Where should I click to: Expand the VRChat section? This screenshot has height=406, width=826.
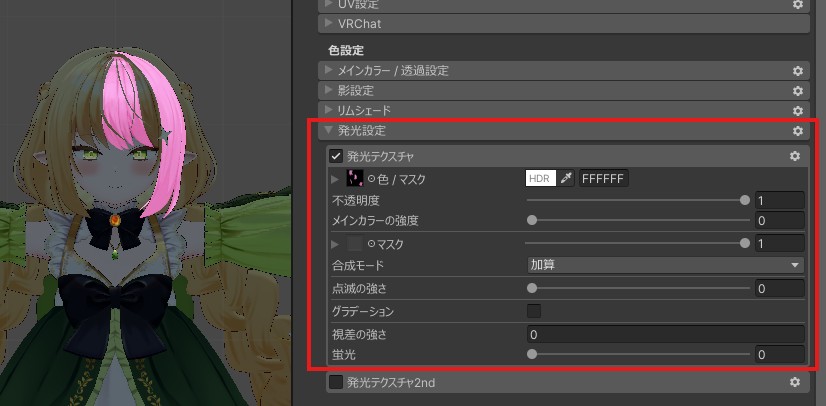[x=328, y=23]
